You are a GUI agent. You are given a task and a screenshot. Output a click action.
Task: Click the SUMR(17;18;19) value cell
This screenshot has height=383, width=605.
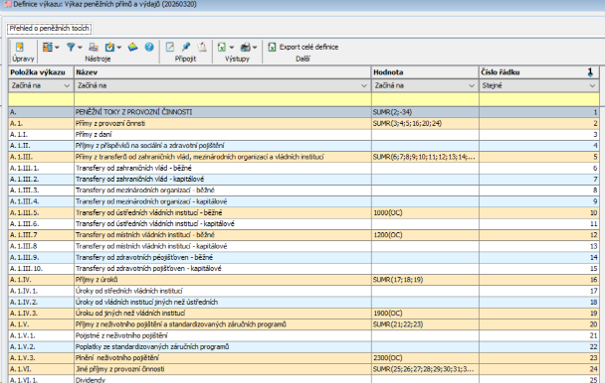point(425,280)
